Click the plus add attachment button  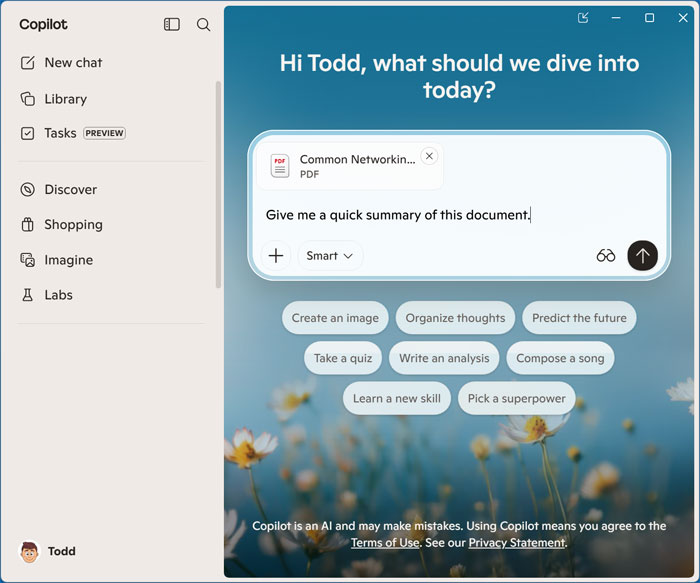[276, 256]
